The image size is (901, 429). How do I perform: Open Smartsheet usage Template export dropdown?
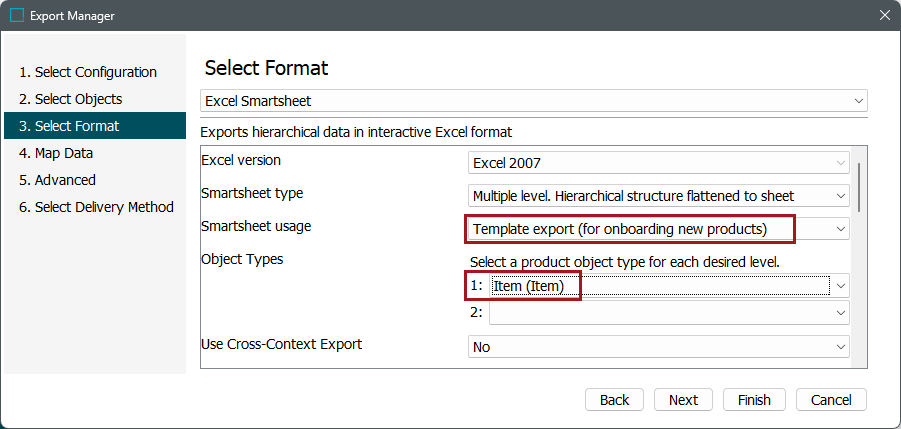point(658,229)
